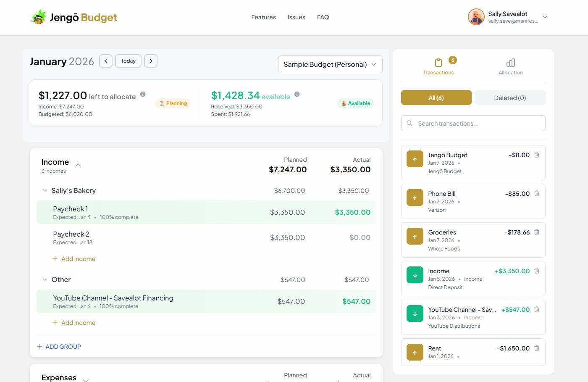
Task: Switch to the Deleted (0) transactions filter
Action: tap(509, 97)
